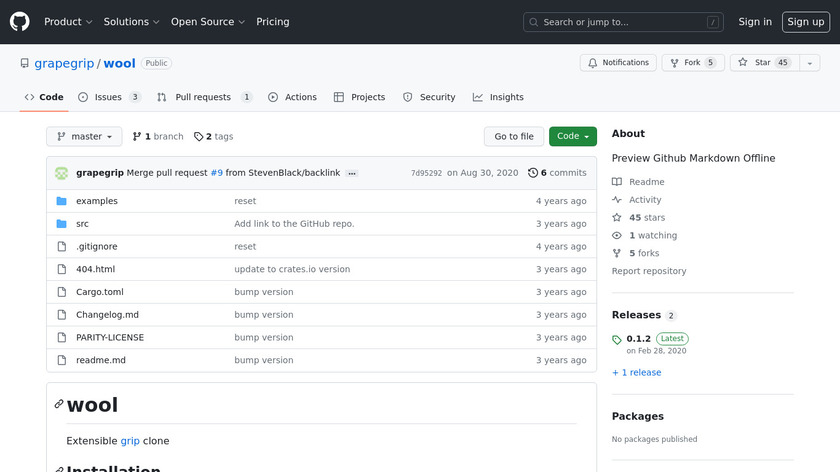Follow the grip link in readme
840x472 pixels.
click(130, 441)
